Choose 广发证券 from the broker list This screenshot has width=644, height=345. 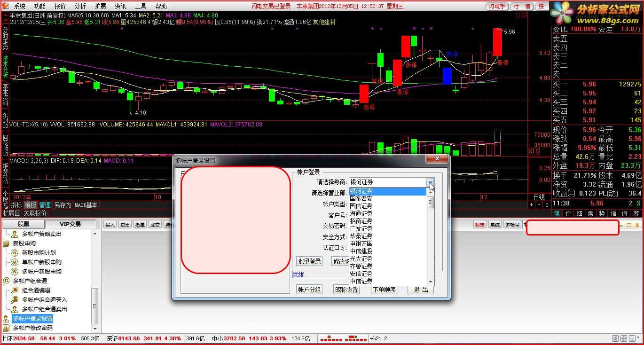(x=387, y=229)
